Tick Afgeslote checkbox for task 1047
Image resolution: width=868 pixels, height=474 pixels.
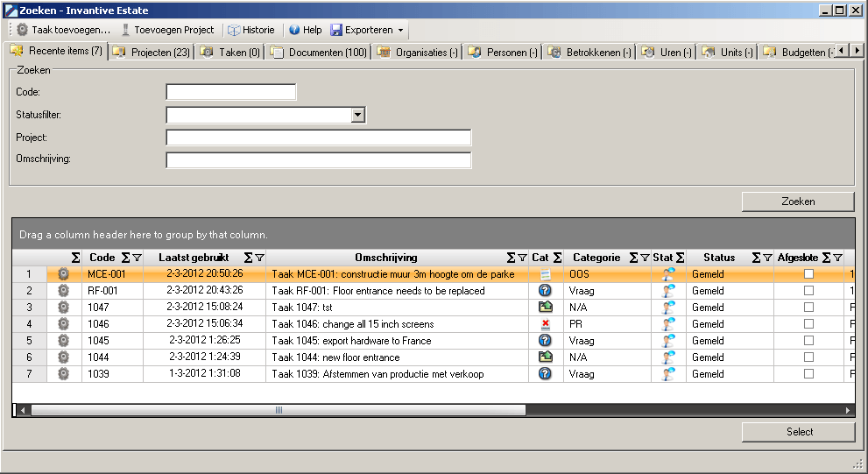tap(808, 307)
